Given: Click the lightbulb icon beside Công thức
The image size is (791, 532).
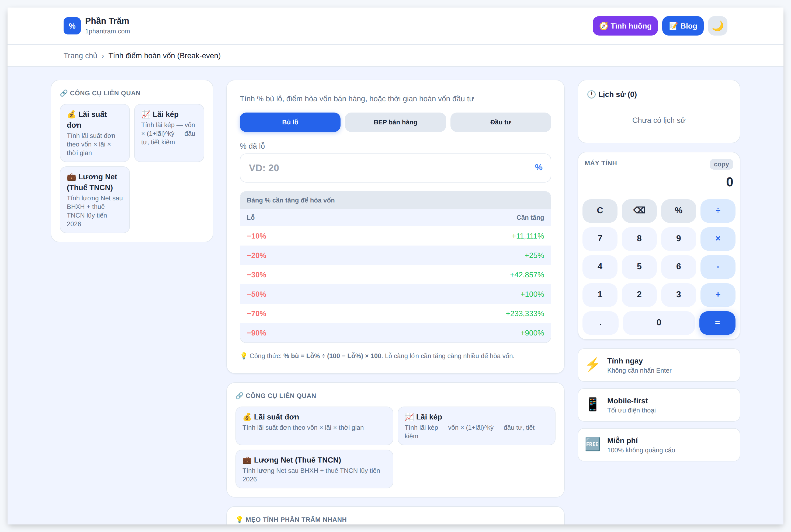Looking at the screenshot, I should coord(243,356).
